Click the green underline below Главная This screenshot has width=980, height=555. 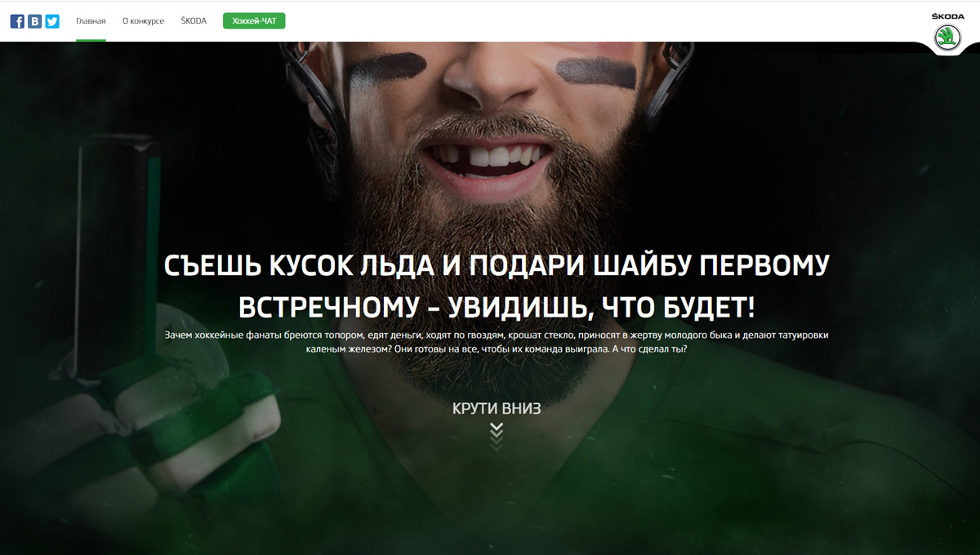91,40
